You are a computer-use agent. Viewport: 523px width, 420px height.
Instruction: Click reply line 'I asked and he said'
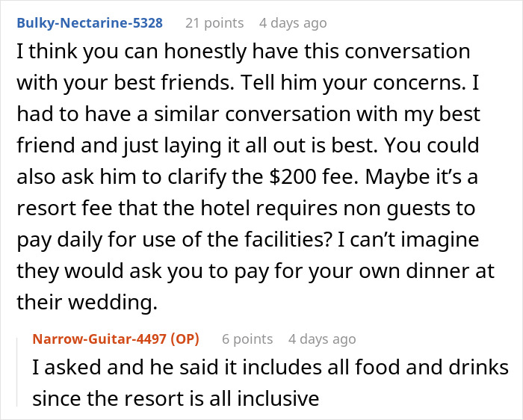[270, 367]
